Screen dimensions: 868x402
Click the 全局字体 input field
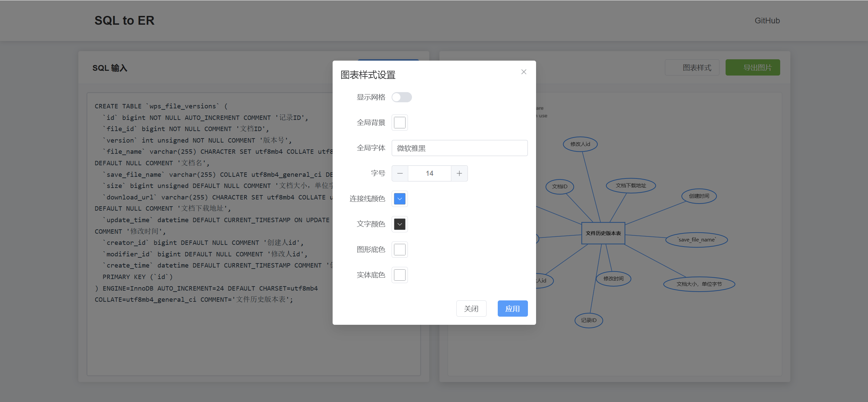coord(459,148)
